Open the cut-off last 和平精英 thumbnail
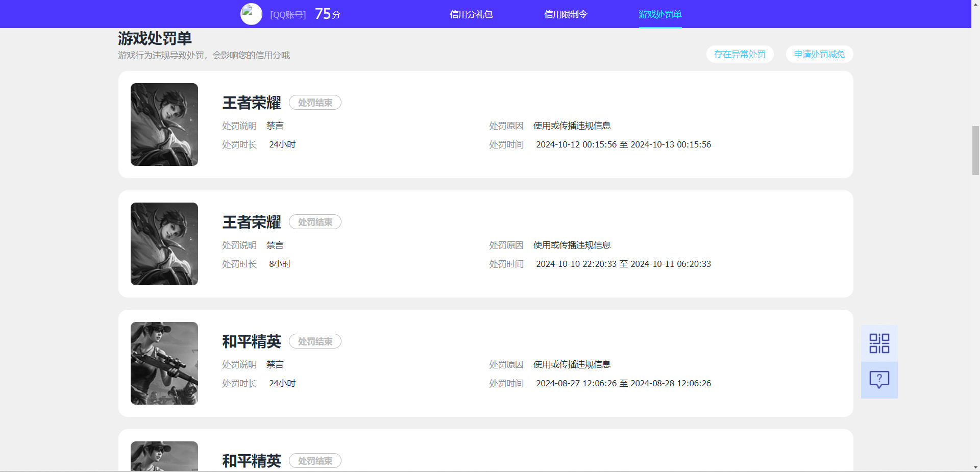980x472 pixels. click(x=164, y=456)
